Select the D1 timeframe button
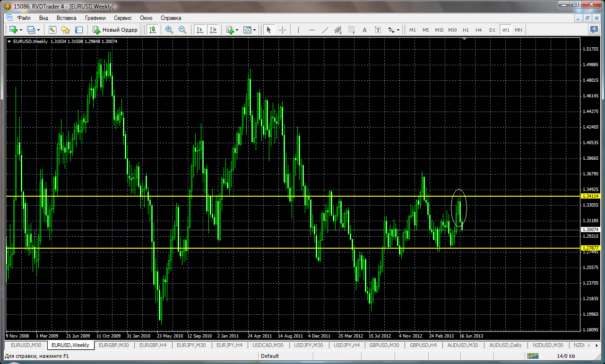Screen dimensions: 605x364 492,30
